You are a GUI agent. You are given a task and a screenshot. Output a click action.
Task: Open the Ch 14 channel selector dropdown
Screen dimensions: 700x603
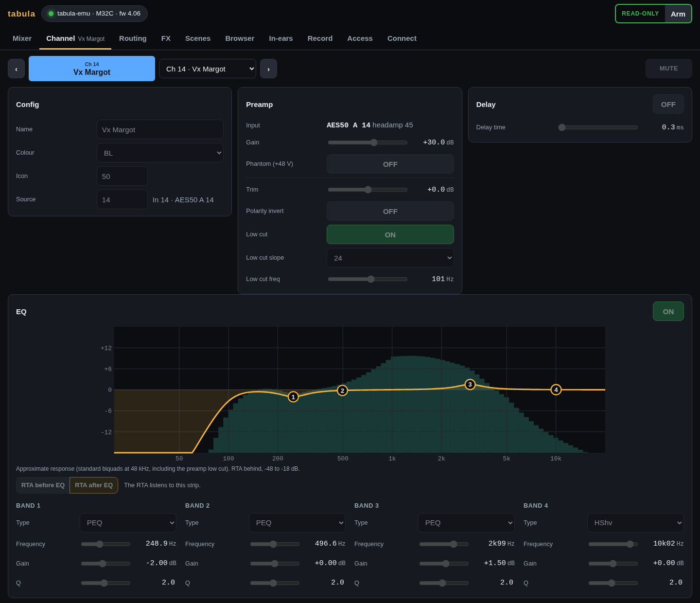point(208,69)
